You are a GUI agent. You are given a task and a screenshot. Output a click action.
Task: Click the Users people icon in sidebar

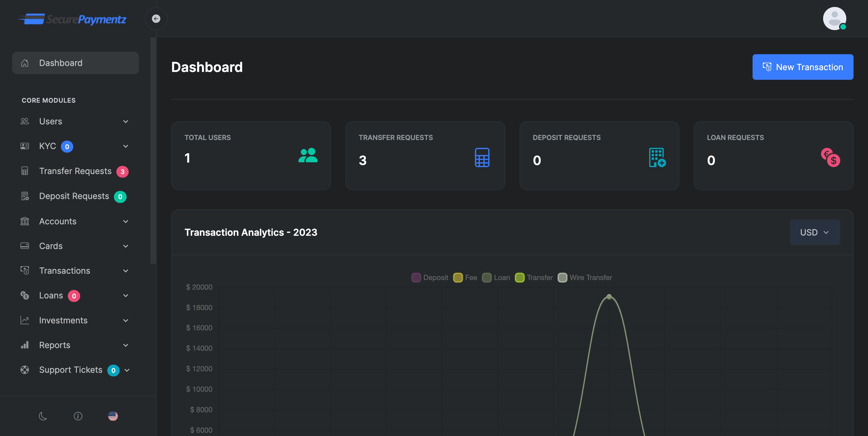[25, 121]
